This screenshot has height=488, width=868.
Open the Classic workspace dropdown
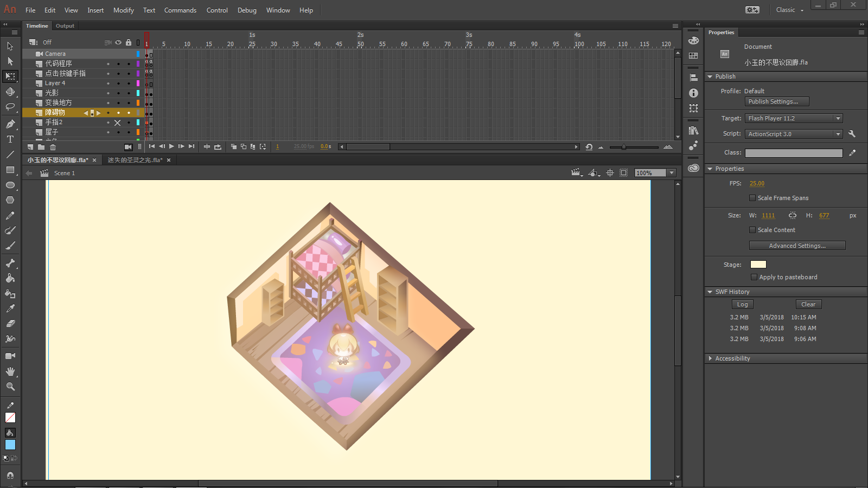coord(789,10)
